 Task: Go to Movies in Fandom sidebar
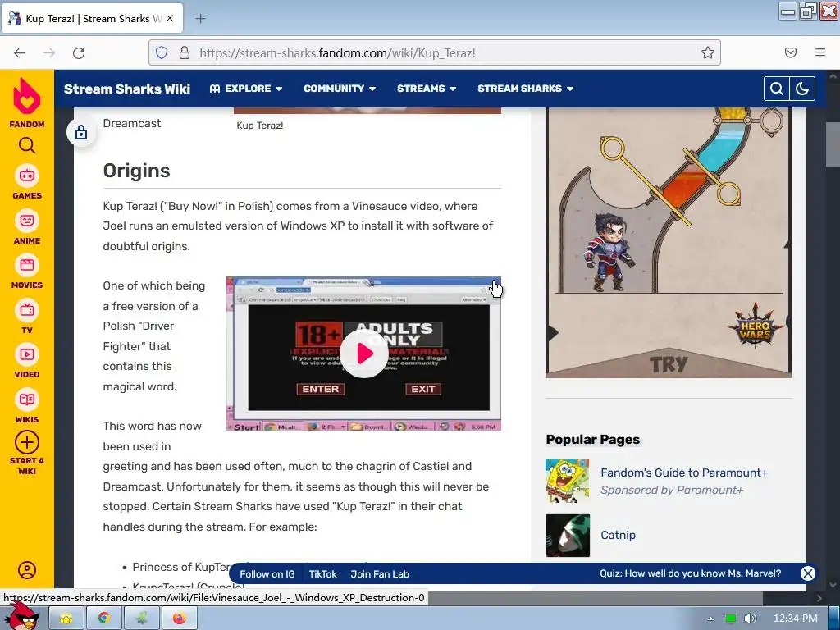click(x=27, y=272)
